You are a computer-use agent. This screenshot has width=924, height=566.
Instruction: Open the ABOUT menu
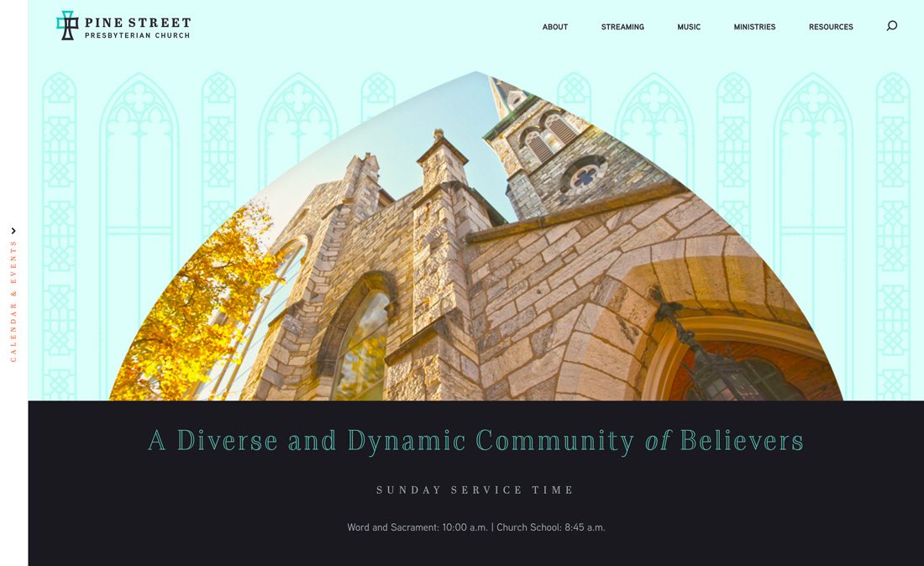coord(554,26)
